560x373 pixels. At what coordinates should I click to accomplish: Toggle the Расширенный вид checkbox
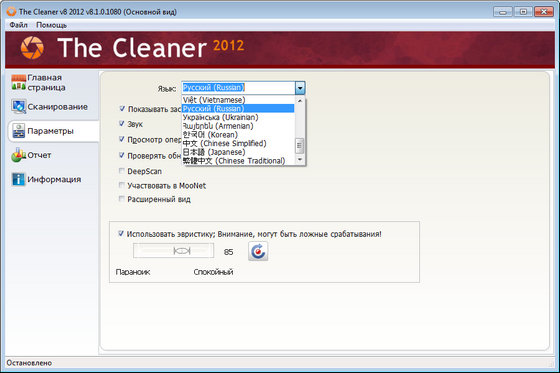pyautogui.click(x=122, y=199)
